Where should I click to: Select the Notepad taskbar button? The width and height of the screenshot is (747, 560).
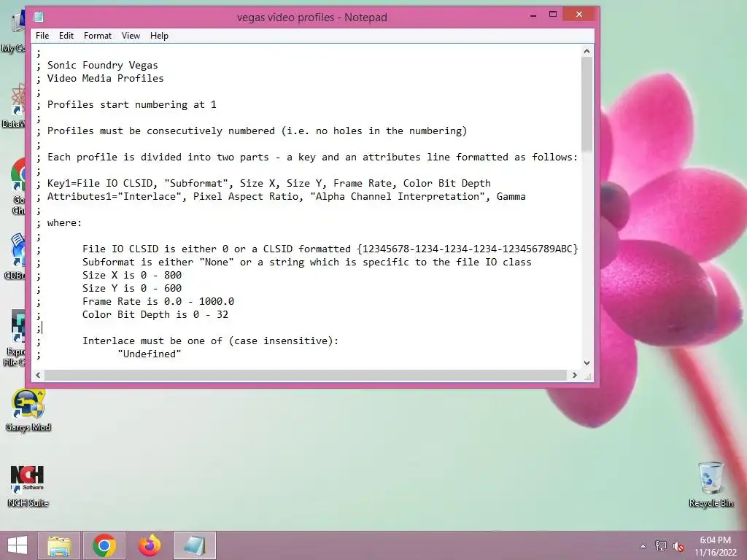(194, 545)
